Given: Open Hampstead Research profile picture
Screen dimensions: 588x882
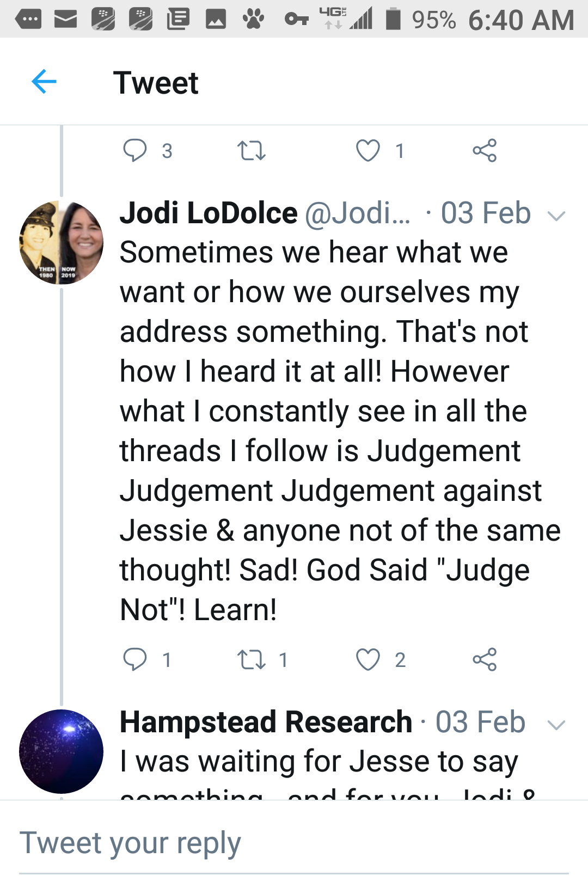Looking at the screenshot, I should (61, 751).
